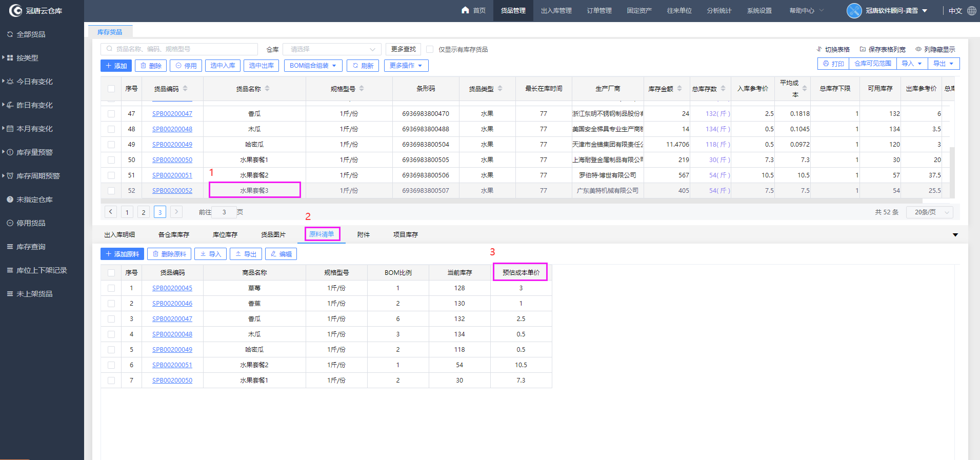Click 切换表格 switch table option
The width and height of the screenshot is (980, 460).
[833, 49]
